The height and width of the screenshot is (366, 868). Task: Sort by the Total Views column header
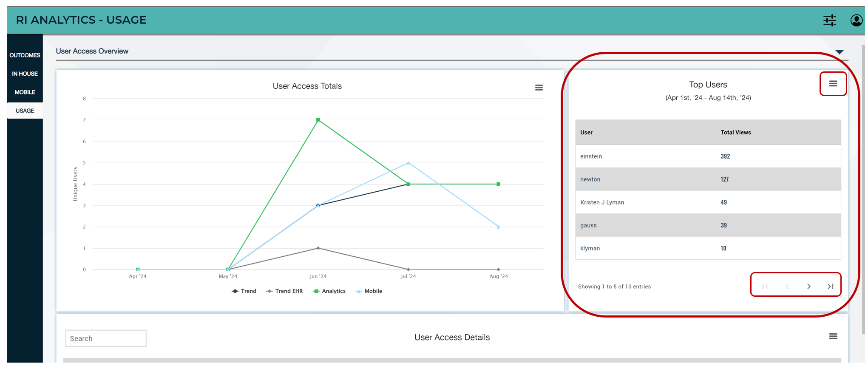(736, 133)
